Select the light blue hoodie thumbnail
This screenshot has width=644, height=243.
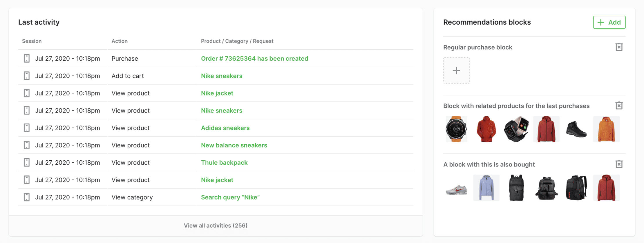pyautogui.click(x=486, y=188)
